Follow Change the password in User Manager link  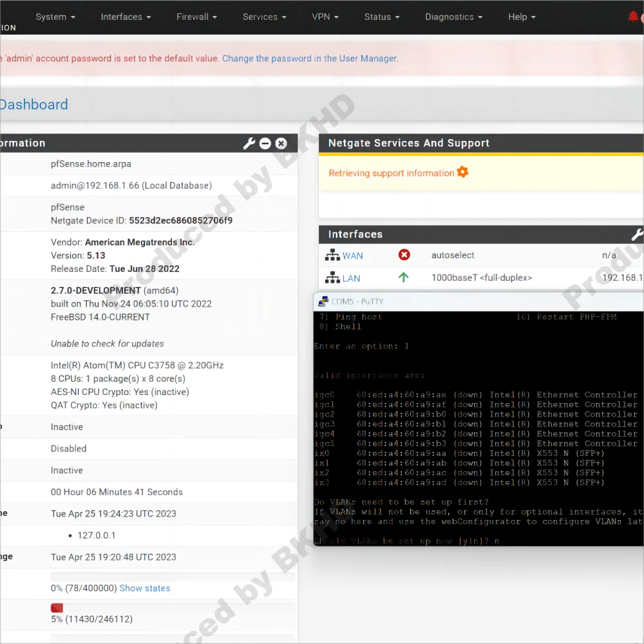(310, 59)
